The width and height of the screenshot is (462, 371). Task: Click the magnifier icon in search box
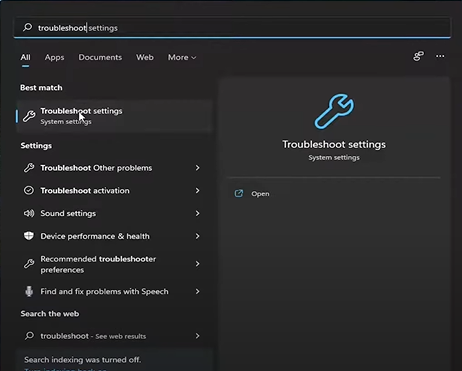point(28,27)
